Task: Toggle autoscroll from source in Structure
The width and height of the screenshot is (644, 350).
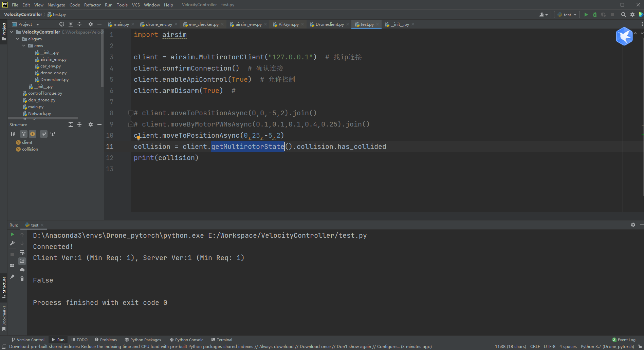Action: (53, 134)
